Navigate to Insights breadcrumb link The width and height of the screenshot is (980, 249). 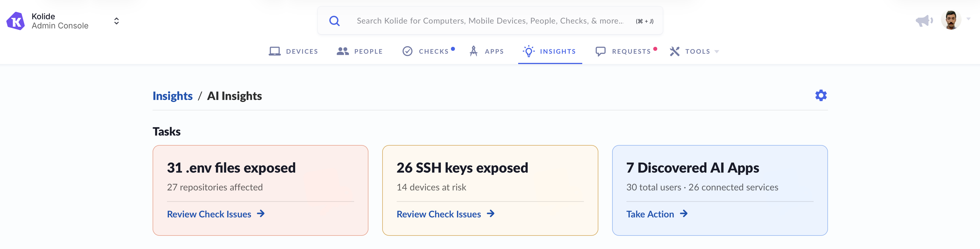(x=172, y=96)
